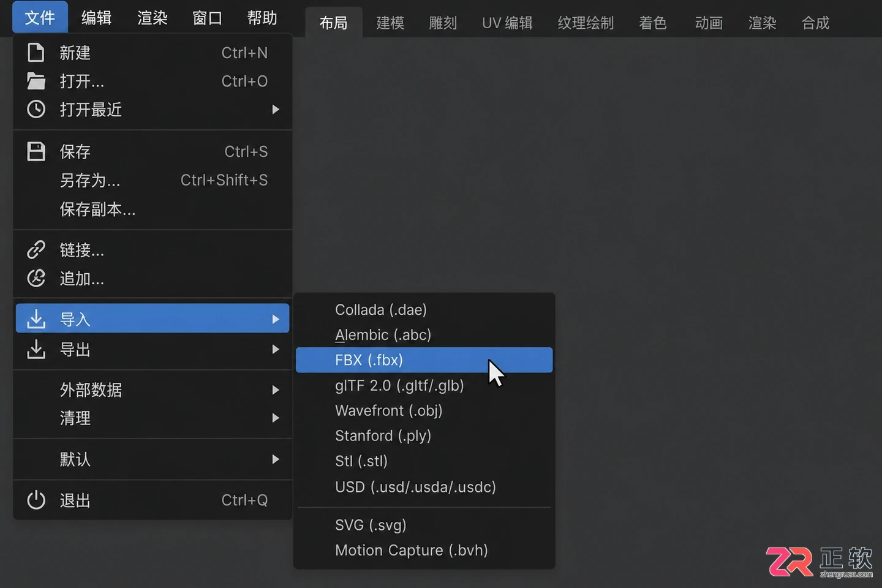Import a Motion Capture (.bvh) file
882x588 pixels.
coord(424,550)
